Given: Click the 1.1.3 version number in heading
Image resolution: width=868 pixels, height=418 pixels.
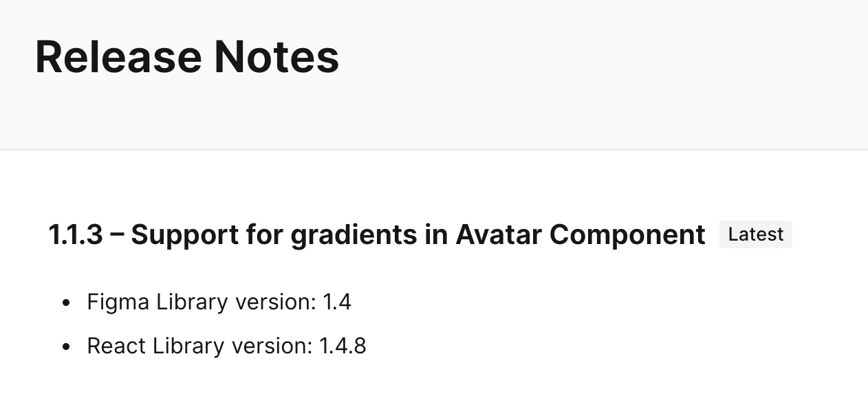Looking at the screenshot, I should 76,235.
